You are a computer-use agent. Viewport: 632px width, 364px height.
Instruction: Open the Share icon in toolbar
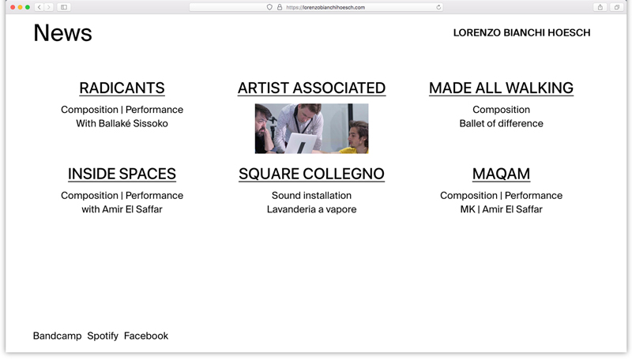tap(600, 7)
